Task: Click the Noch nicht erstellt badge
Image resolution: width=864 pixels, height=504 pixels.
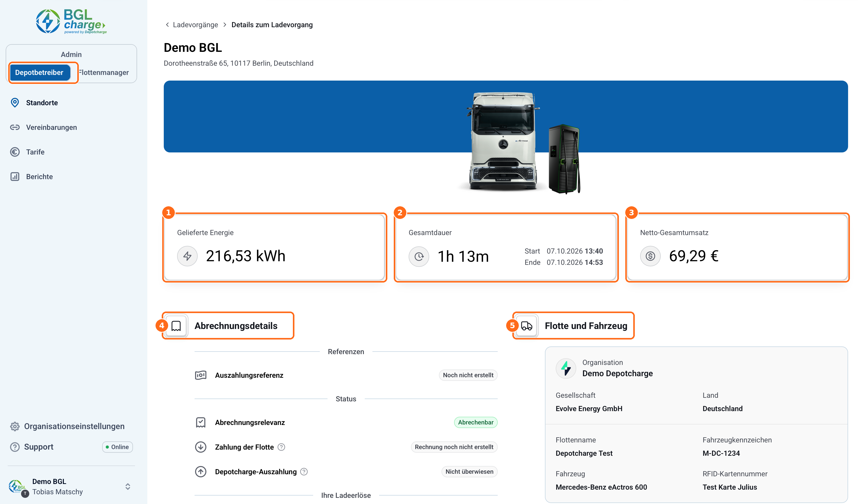Action: click(468, 375)
